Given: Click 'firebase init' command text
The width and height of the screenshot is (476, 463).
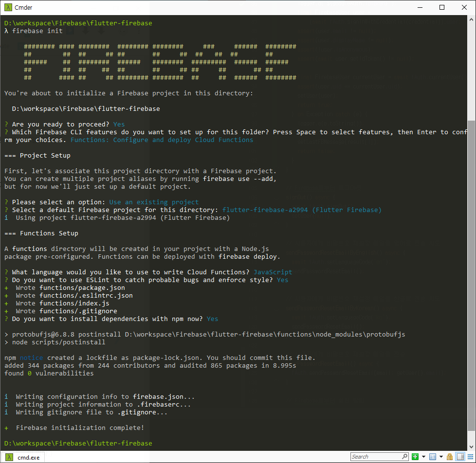Looking at the screenshot, I should point(37,31).
